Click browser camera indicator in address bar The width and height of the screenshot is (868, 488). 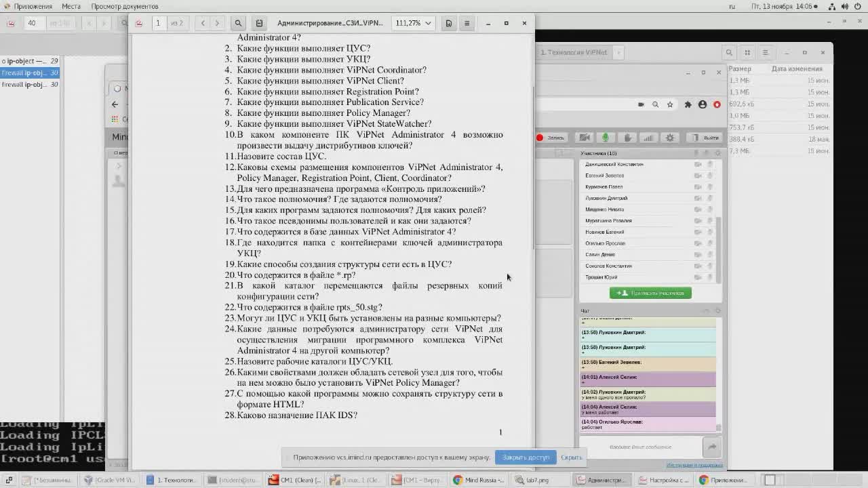[641, 104]
